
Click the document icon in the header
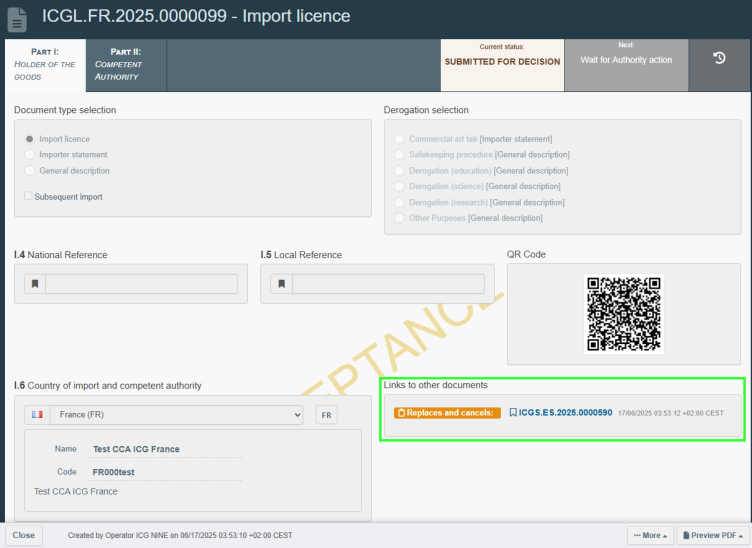coord(17,19)
